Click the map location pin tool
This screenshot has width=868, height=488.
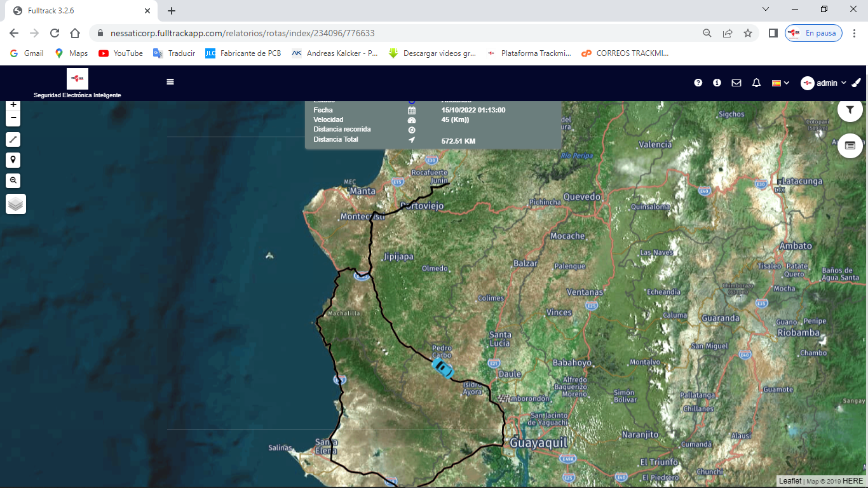point(13,160)
